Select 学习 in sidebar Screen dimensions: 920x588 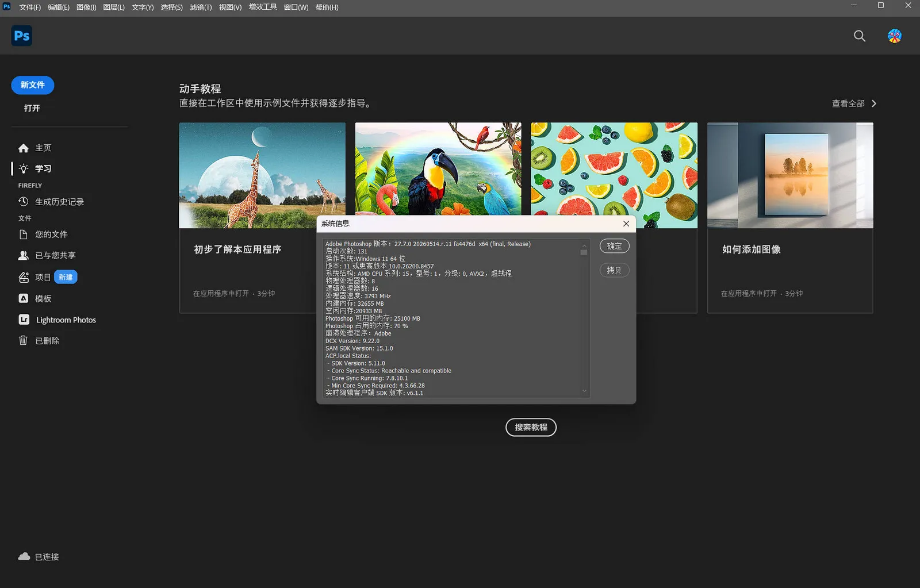click(43, 168)
